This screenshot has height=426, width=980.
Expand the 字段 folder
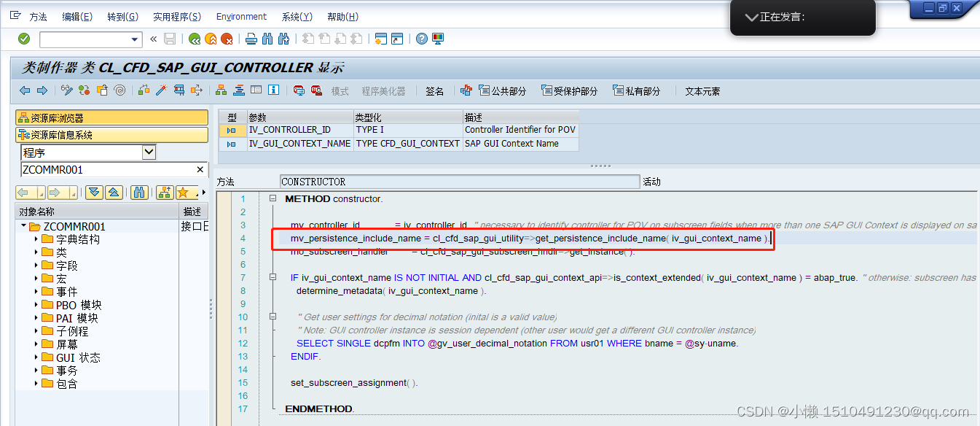pos(36,266)
